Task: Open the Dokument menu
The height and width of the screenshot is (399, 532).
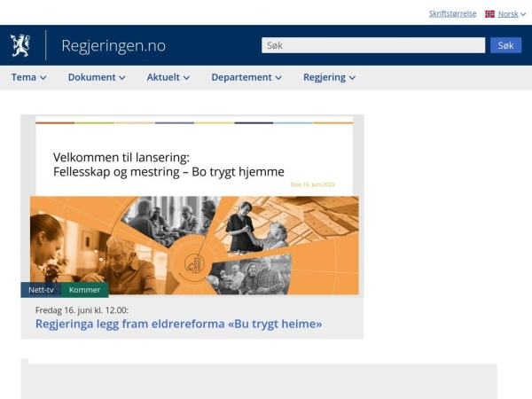Action: pos(97,77)
